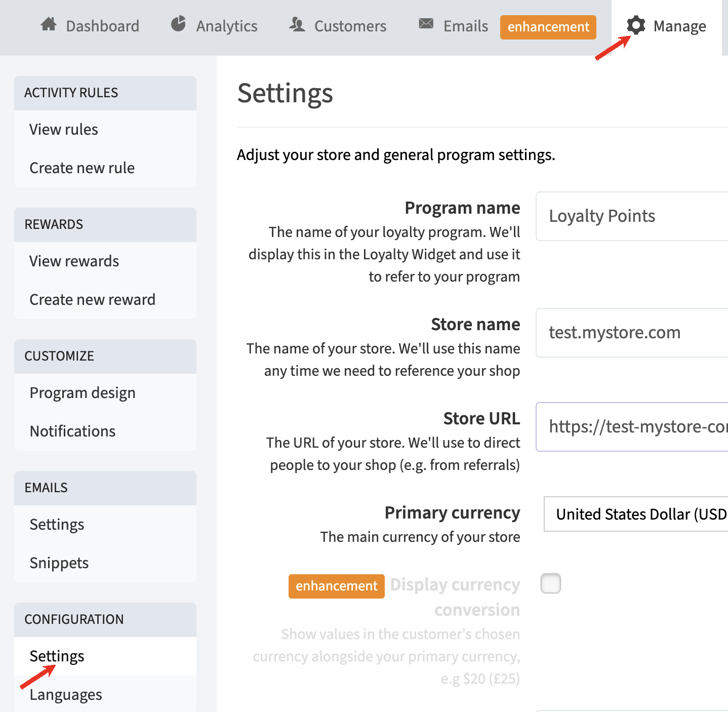Choose Create new reward
This screenshot has width=728, height=712.
92,300
